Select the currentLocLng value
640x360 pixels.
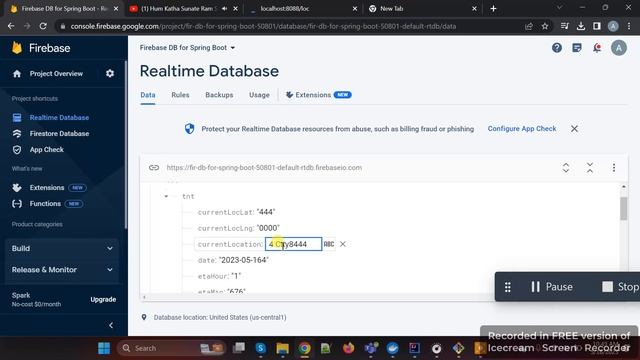pos(268,228)
